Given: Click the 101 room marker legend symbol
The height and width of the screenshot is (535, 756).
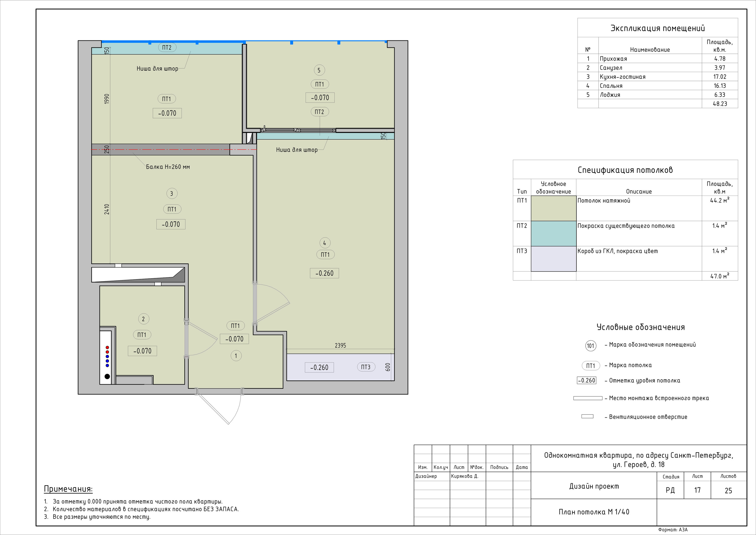Looking at the screenshot, I should click(x=590, y=346).
